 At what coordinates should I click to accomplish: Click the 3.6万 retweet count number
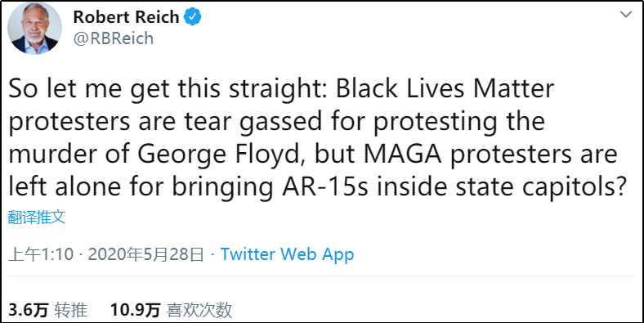(x=29, y=310)
